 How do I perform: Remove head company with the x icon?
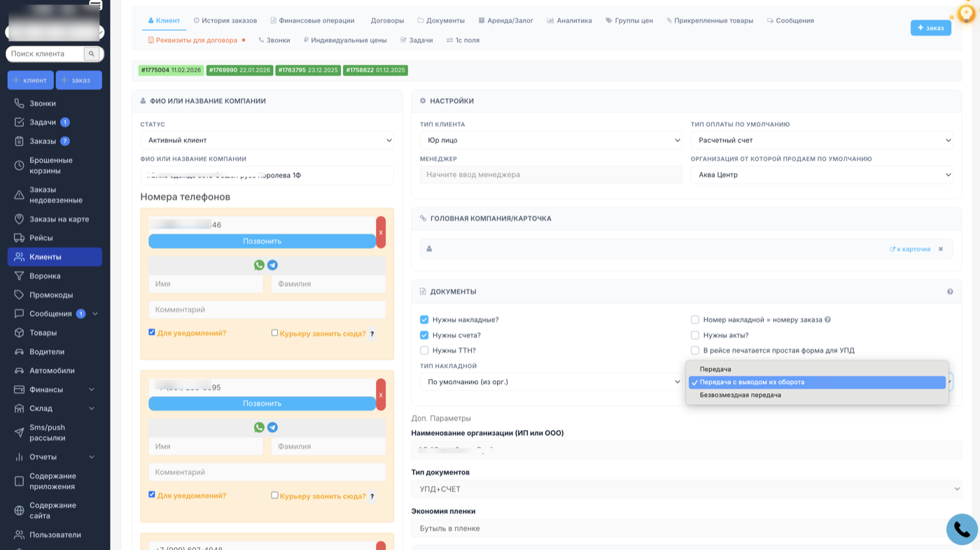941,249
